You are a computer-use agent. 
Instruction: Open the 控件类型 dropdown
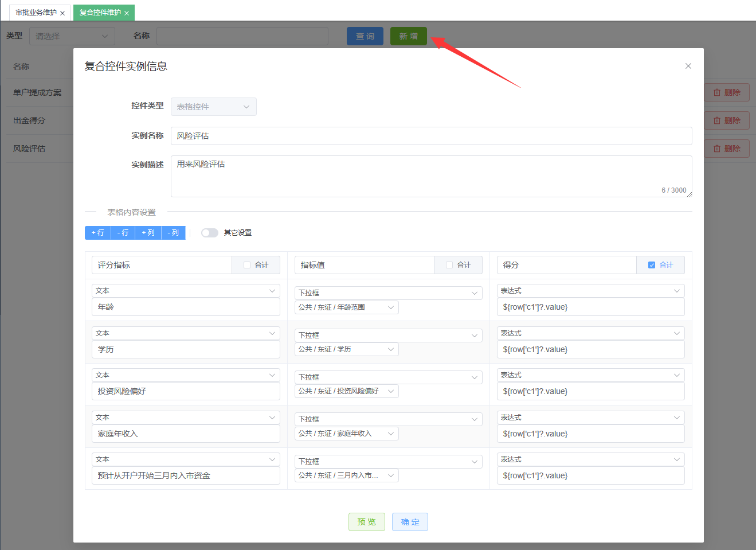point(214,107)
